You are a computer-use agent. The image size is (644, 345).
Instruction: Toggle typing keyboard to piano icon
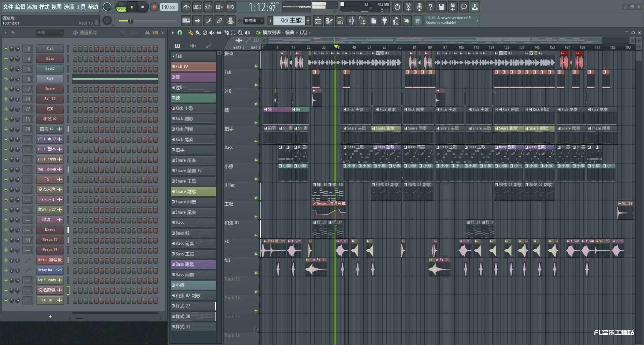point(186,21)
